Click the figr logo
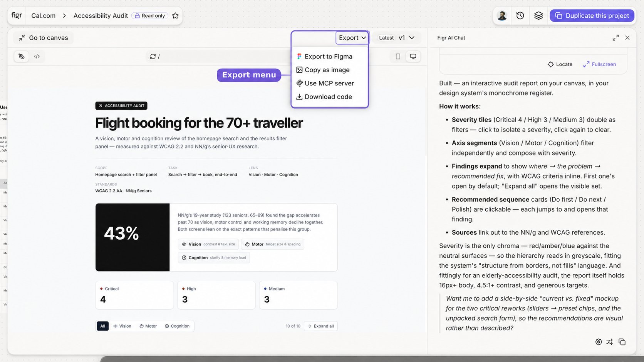The width and height of the screenshot is (644, 362). coord(17,15)
